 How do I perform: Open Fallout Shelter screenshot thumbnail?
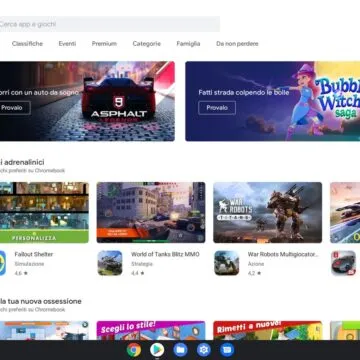(x=44, y=212)
